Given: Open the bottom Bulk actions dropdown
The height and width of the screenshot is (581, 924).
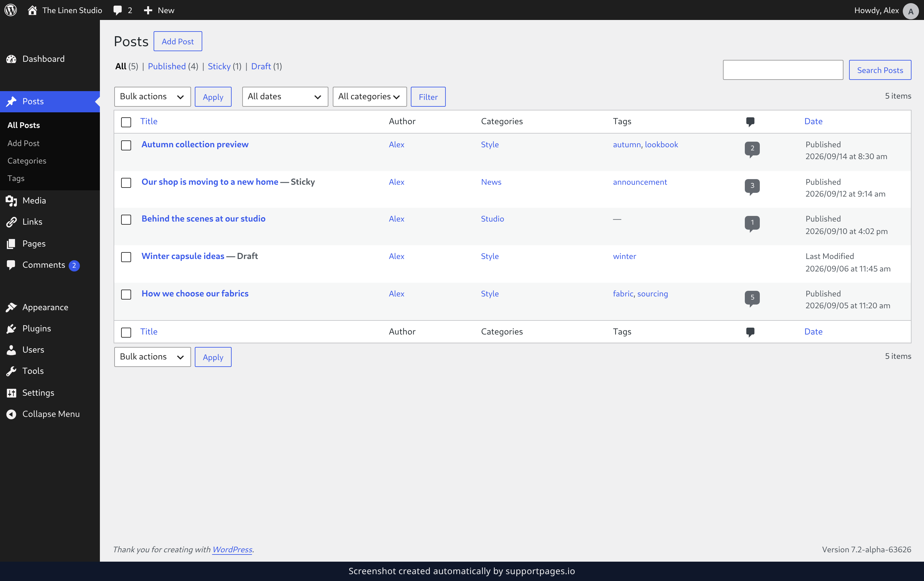Looking at the screenshot, I should tap(152, 357).
